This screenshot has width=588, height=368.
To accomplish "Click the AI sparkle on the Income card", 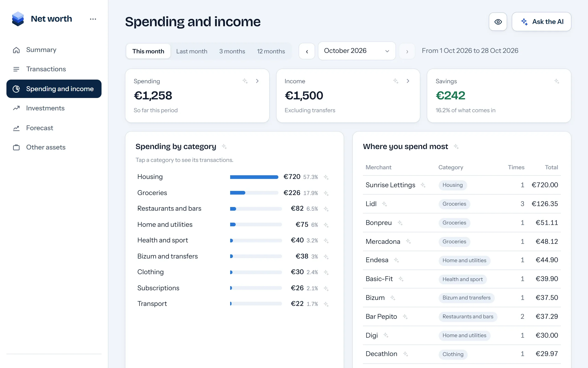I will pos(396,81).
